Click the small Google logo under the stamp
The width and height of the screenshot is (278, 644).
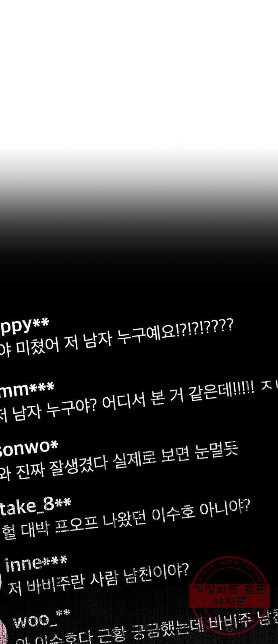click(x=230, y=629)
